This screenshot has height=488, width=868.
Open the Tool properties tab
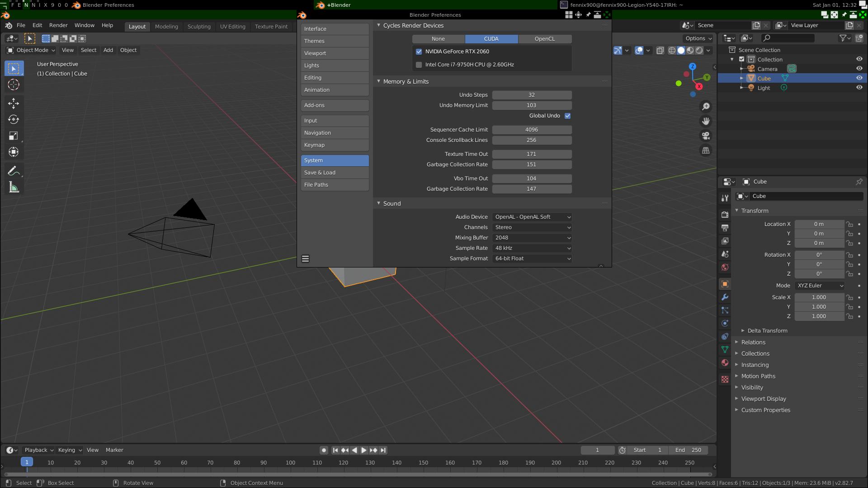(725, 198)
